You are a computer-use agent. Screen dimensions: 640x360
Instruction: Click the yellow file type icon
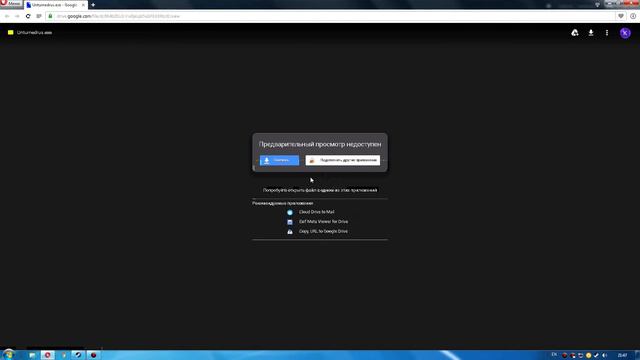click(11, 32)
